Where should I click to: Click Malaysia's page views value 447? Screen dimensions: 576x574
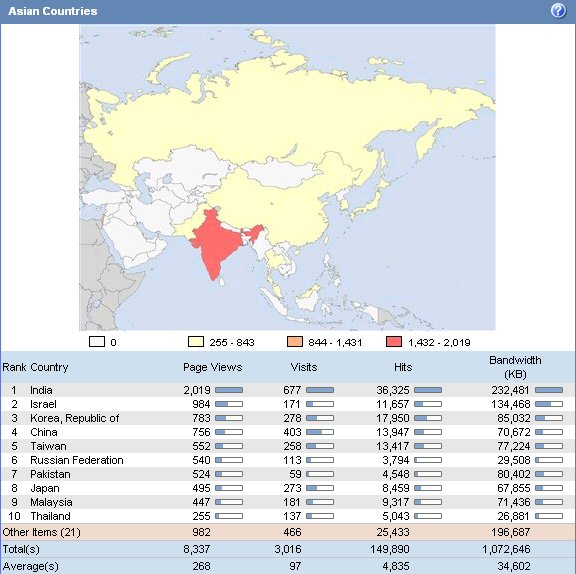coord(201,502)
